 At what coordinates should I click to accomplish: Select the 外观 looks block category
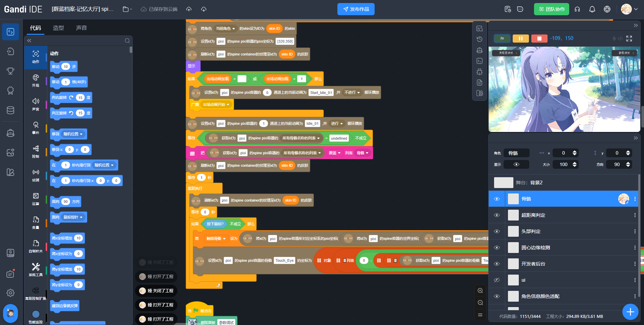[x=36, y=81]
